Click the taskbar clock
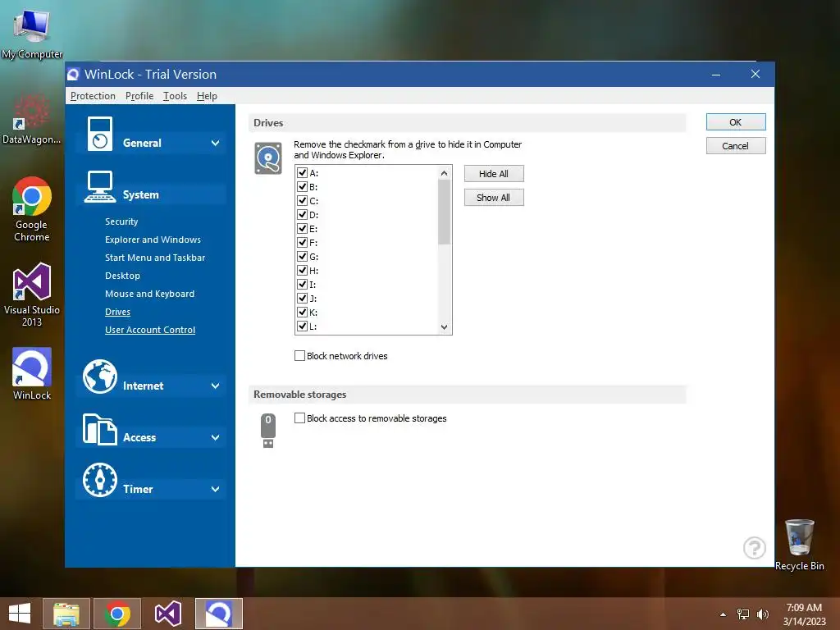The height and width of the screenshot is (630, 840). [x=804, y=614]
